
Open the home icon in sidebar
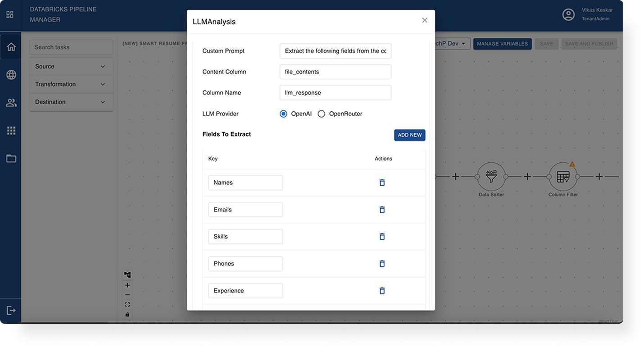tap(11, 47)
